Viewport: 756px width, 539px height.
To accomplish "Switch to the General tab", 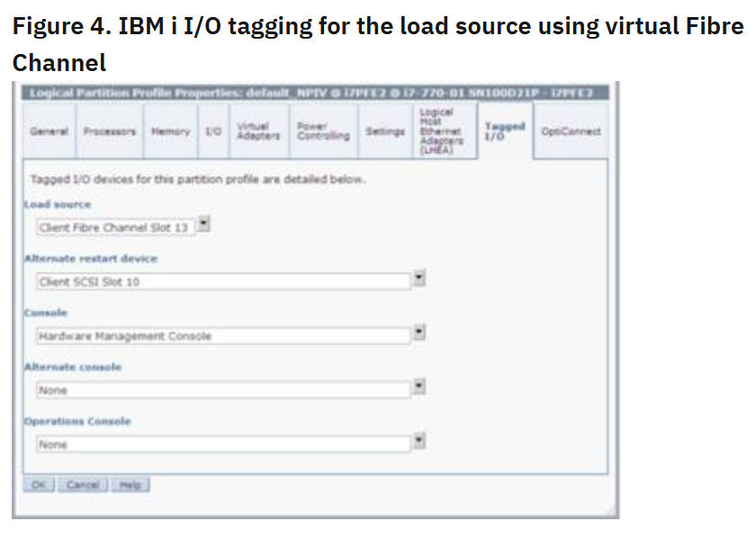I will (49, 131).
